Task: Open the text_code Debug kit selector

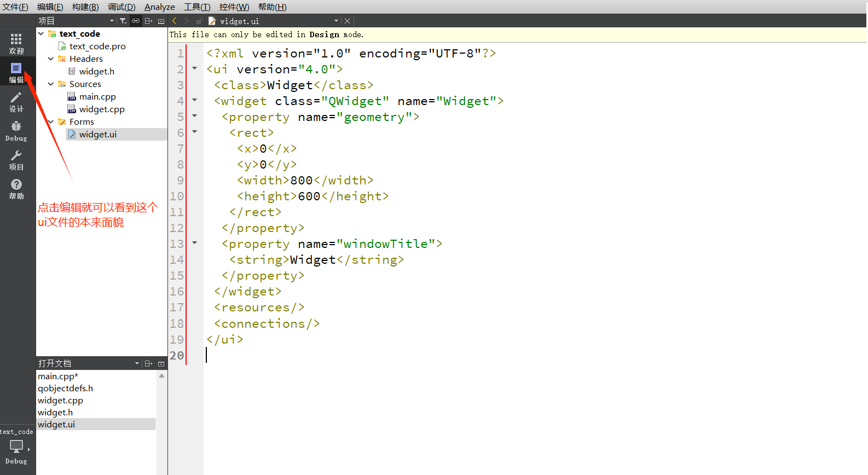Action: click(16, 448)
